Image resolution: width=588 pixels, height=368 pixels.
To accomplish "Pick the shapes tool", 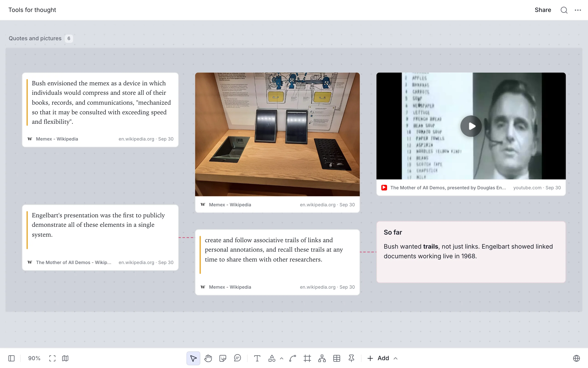I will coord(272,358).
